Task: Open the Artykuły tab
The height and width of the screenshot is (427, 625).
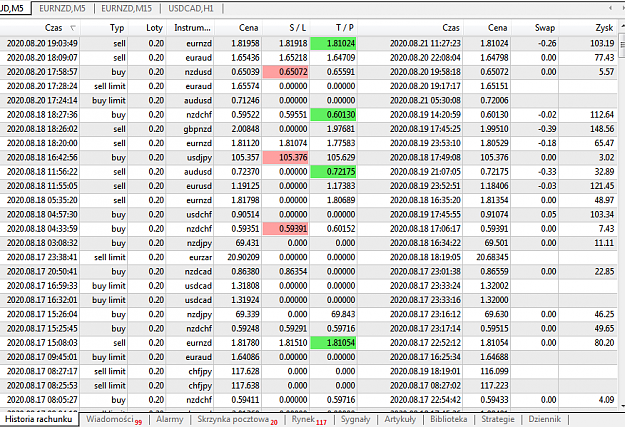Action: [x=400, y=419]
